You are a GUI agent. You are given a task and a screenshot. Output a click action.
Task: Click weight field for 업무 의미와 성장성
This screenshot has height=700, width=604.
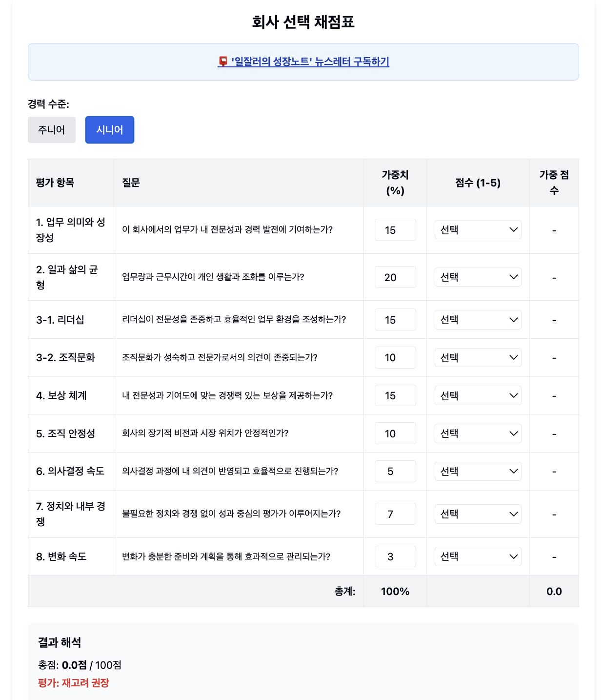click(395, 229)
